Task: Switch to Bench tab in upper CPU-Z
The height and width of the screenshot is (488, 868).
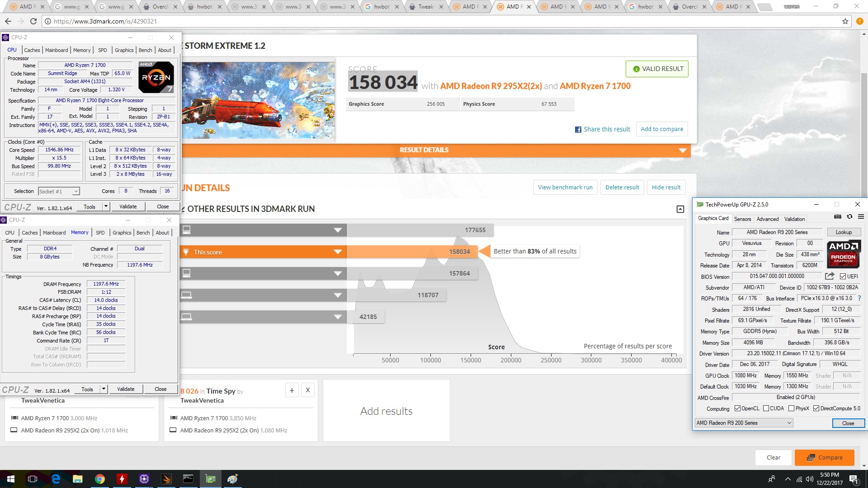Action: point(145,50)
